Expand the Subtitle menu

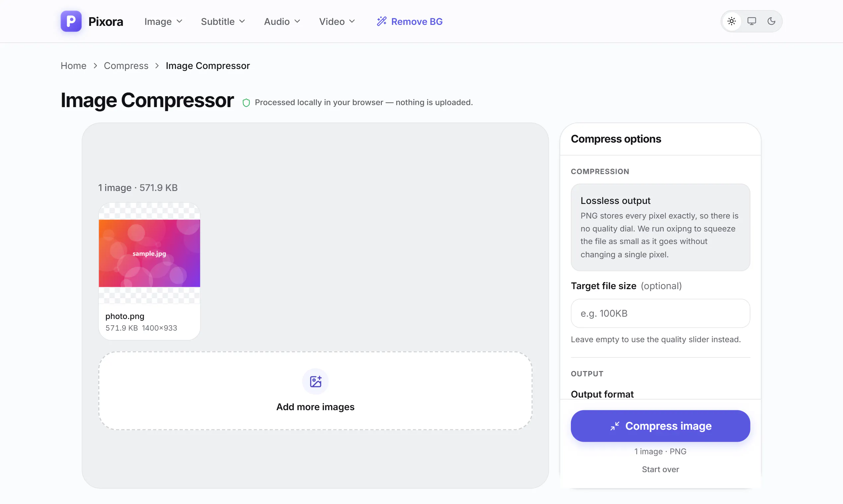click(223, 22)
